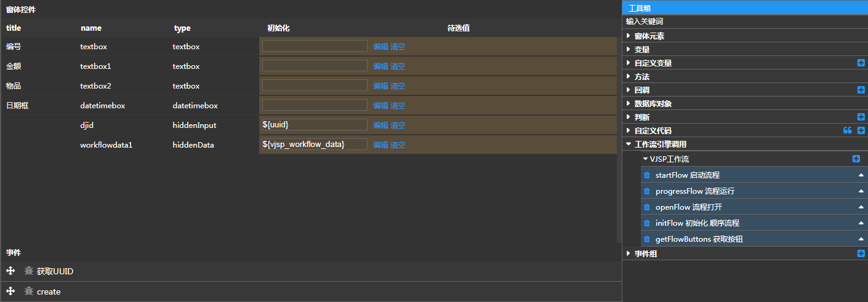Click the trash icon beside startFlow 启动流程
The height and width of the screenshot is (302, 868).
tap(646, 175)
